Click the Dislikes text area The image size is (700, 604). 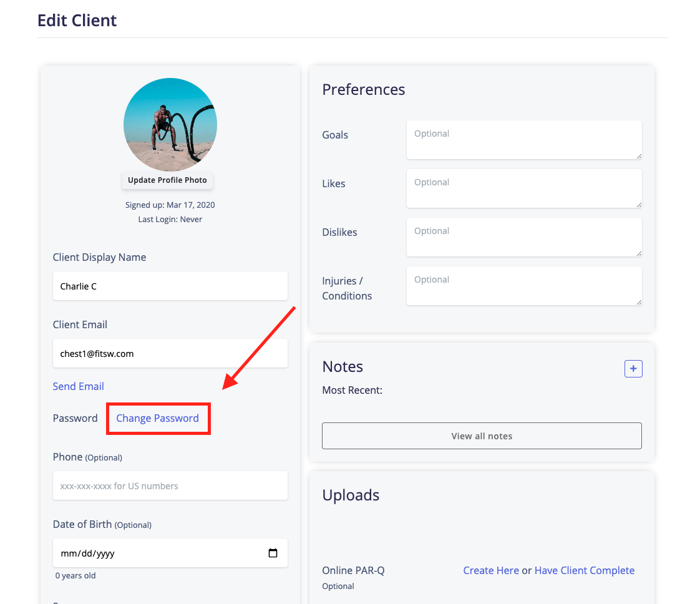point(523,236)
